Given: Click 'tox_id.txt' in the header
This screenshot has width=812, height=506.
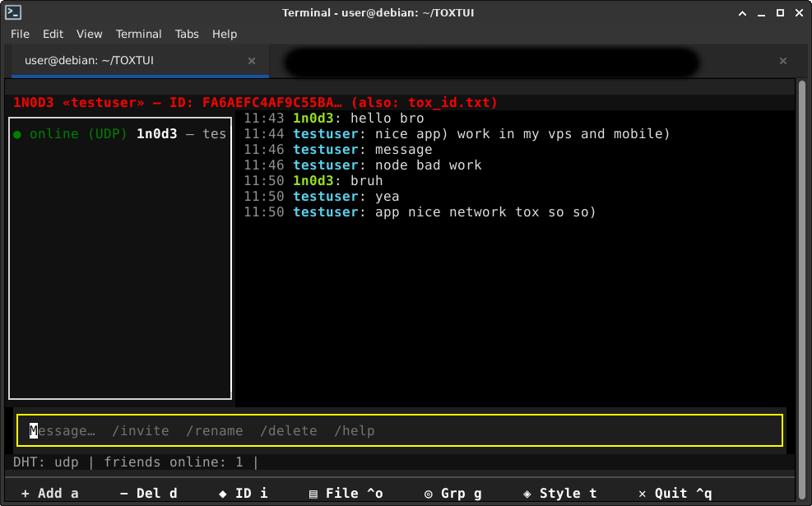Looking at the screenshot, I should tap(448, 103).
